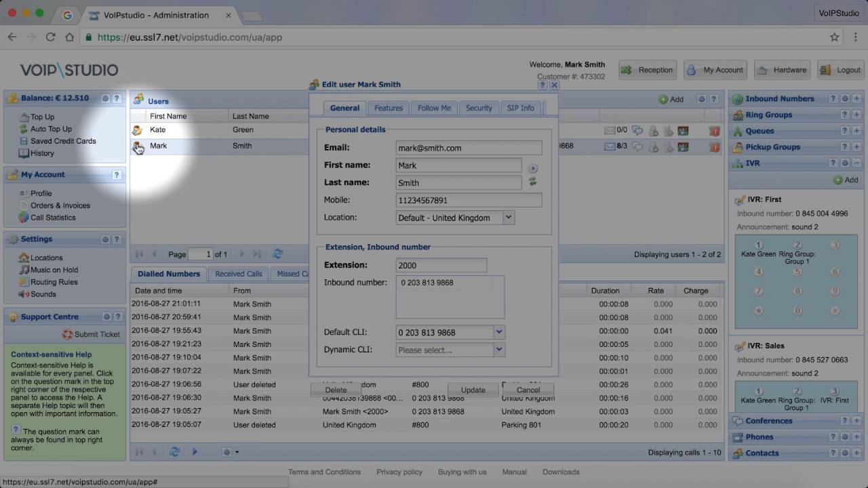Expand the Queues panel
This screenshot has height=488, width=868.
coord(857,131)
